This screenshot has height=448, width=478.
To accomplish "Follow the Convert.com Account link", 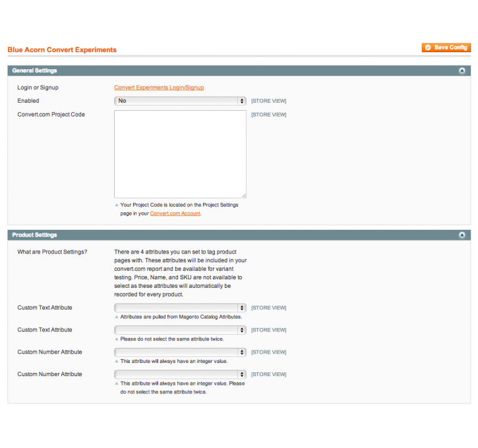I will pyautogui.click(x=175, y=213).
